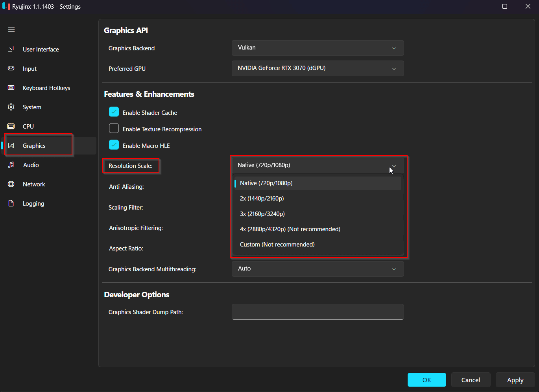The height and width of the screenshot is (392, 539).
Task: Click the Graphics Shader Dump Path field
Action: 317,312
